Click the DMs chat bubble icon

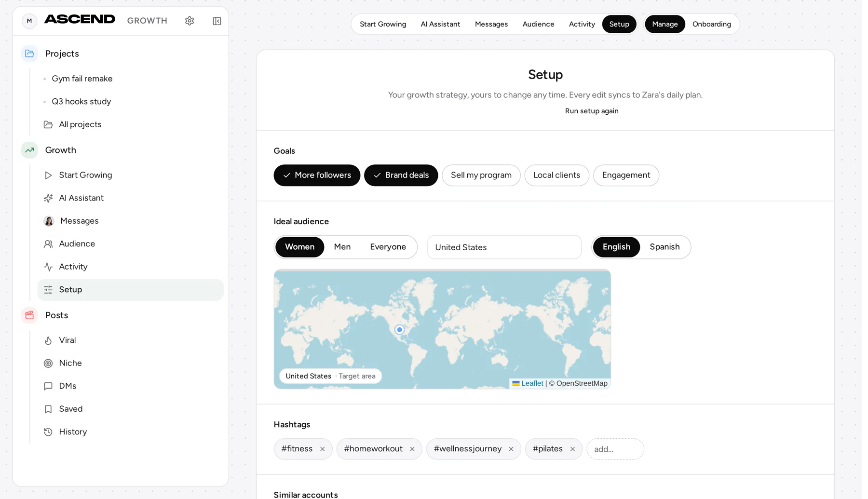[48, 386]
